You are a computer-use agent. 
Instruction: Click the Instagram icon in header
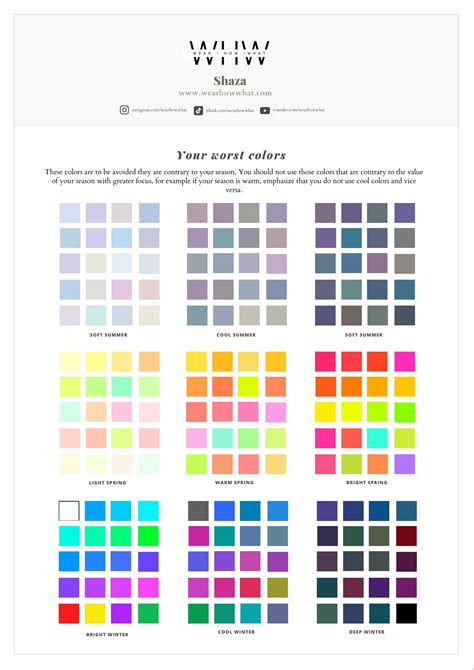click(x=124, y=110)
